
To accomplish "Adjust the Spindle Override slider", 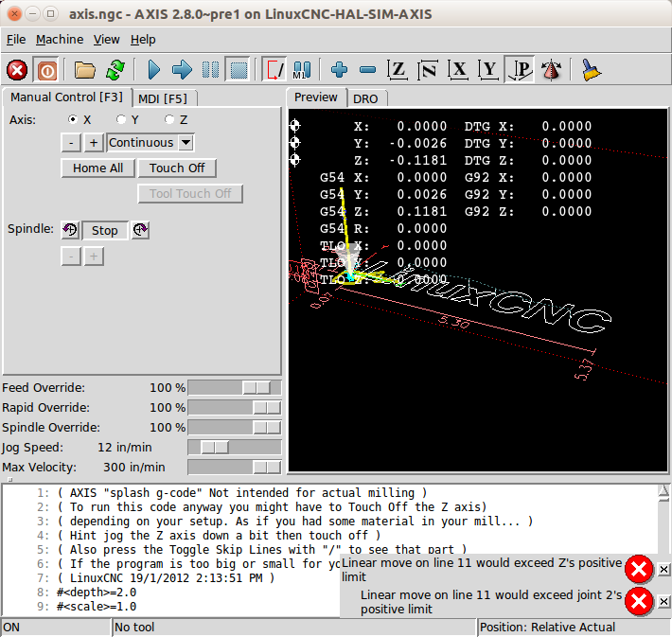I will [x=235, y=428].
